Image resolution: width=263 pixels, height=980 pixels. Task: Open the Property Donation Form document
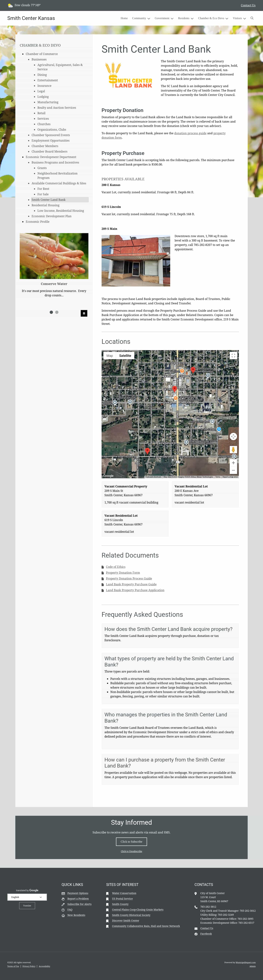(123, 573)
